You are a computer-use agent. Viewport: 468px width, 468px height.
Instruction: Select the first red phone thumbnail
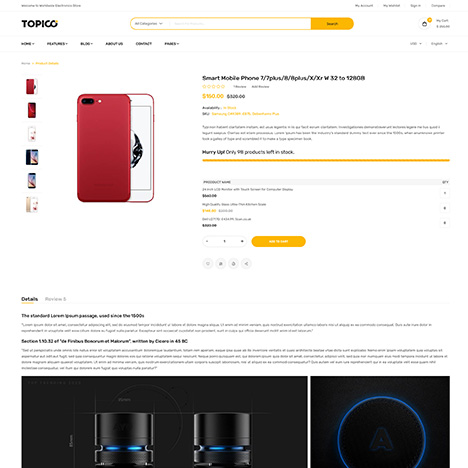click(32, 86)
